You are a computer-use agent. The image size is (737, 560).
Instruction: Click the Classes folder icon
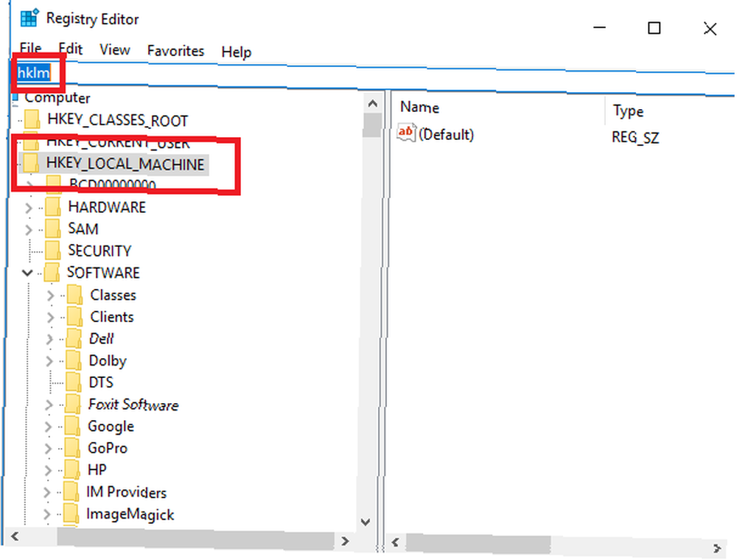tap(74, 294)
